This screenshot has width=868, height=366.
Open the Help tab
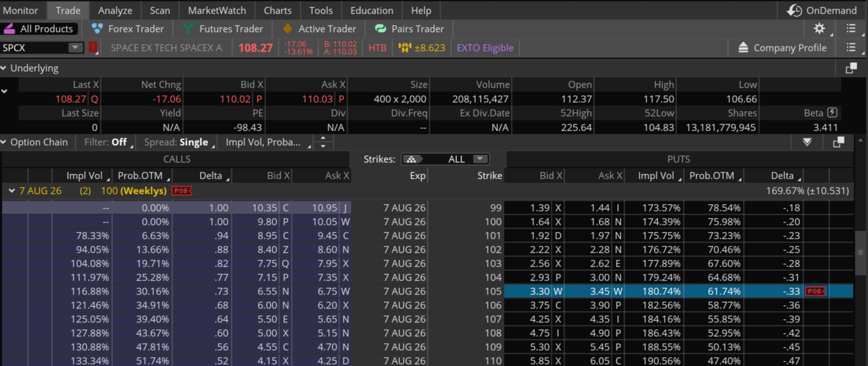click(x=421, y=10)
